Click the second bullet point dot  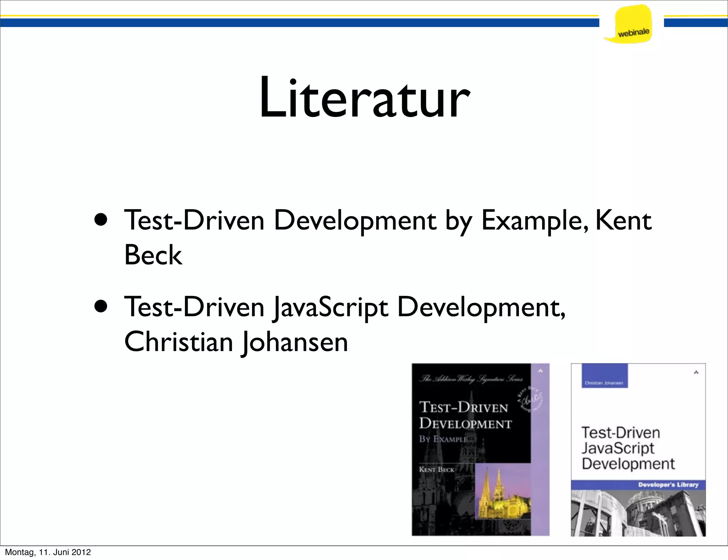[101, 306]
